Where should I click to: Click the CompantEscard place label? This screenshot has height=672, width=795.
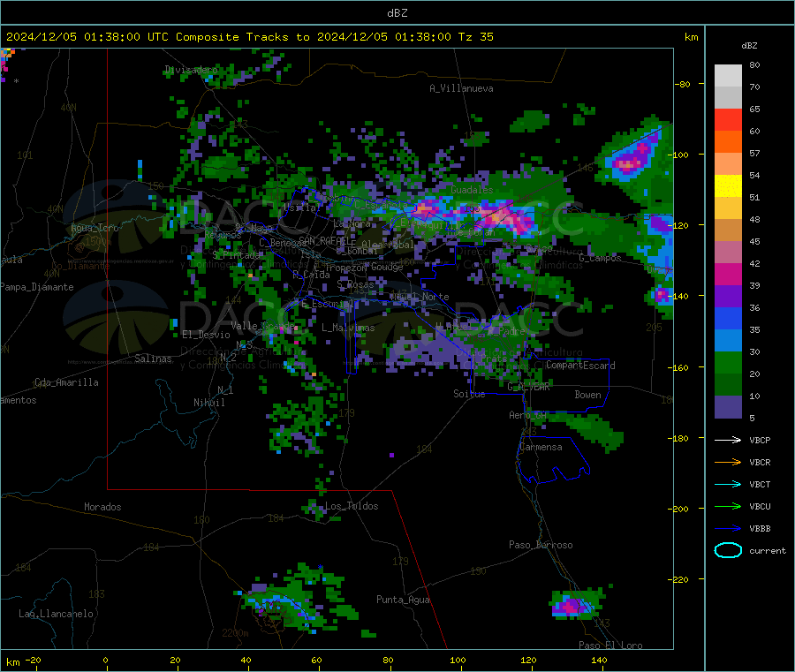[580, 366]
